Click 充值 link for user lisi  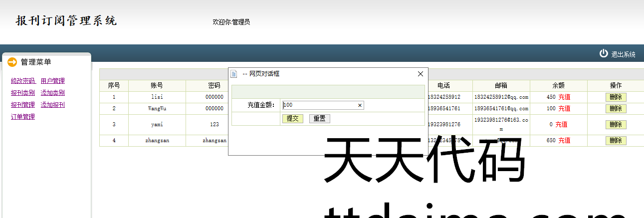564,97
